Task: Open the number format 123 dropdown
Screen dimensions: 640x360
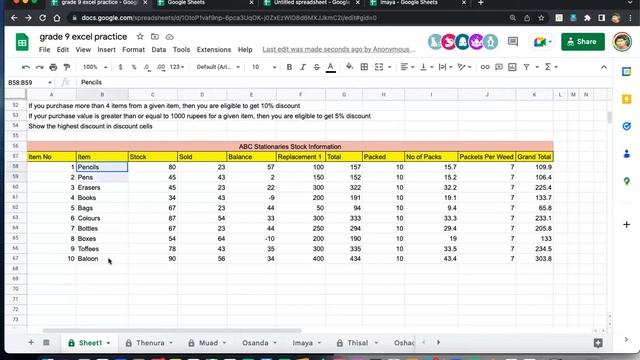Action: coord(177,67)
